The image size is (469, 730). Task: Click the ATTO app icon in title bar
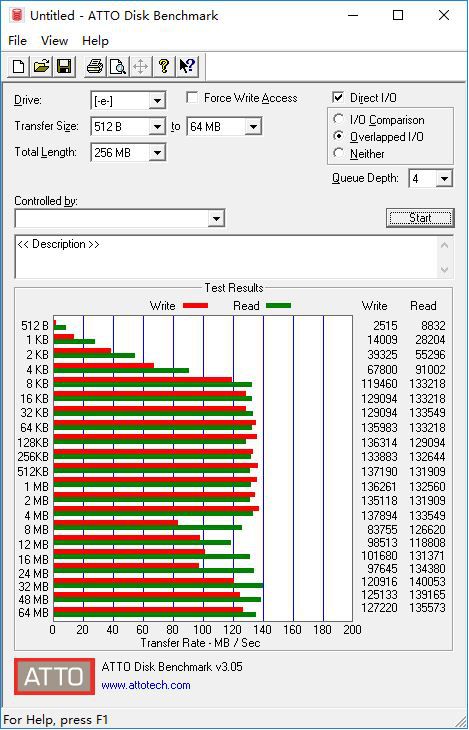click(x=18, y=15)
